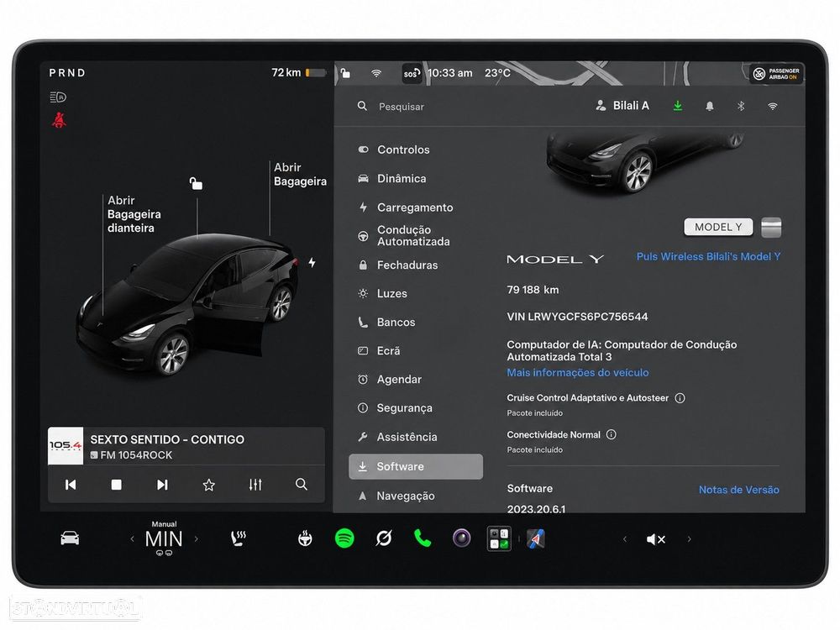Show info for Conectividade Normal
The image size is (840, 630).
coord(612,434)
